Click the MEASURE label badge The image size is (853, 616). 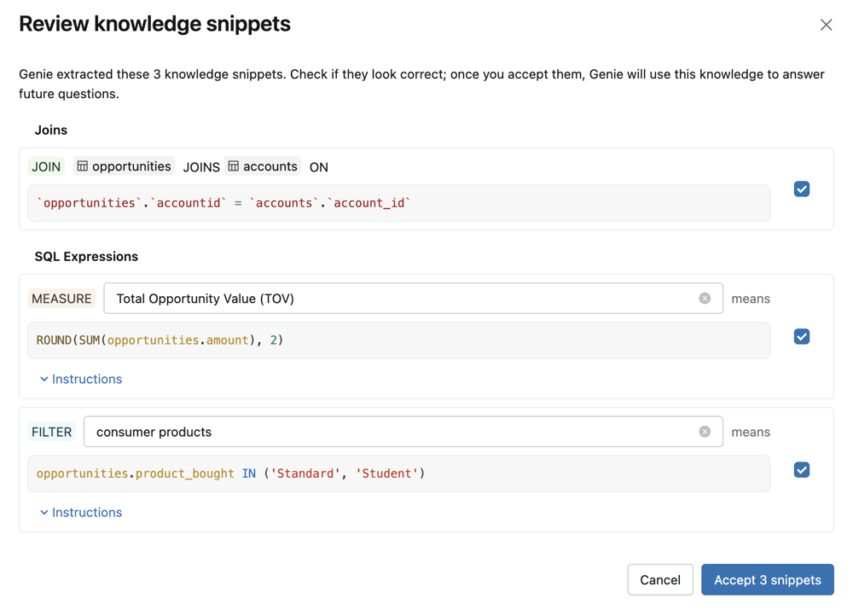61,298
